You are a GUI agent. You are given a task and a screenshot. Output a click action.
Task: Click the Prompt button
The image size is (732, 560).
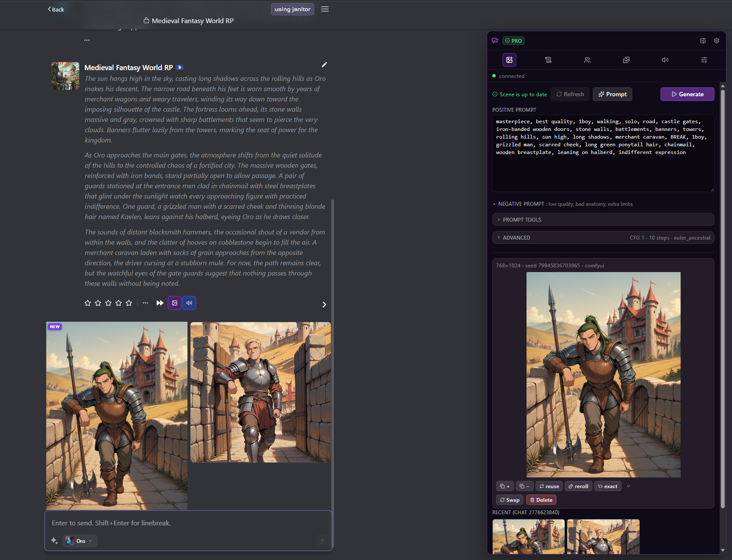pyautogui.click(x=613, y=94)
